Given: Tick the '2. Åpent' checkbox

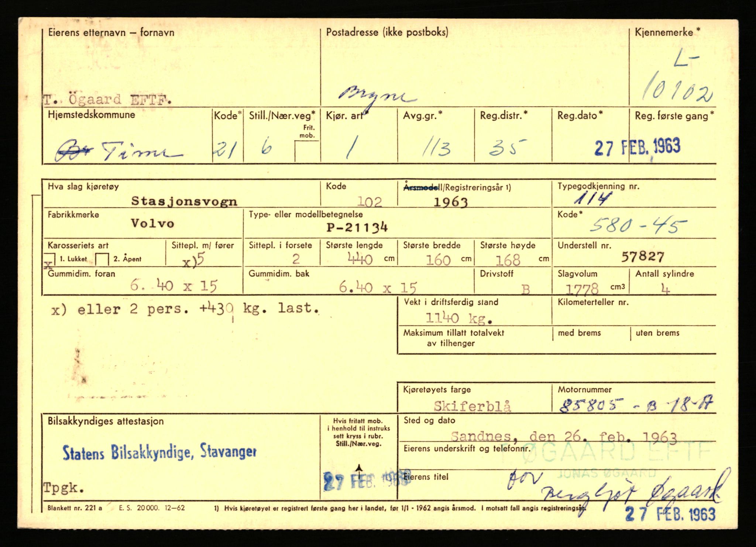Looking at the screenshot, I should pyautogui.click(x=102, y=259).
